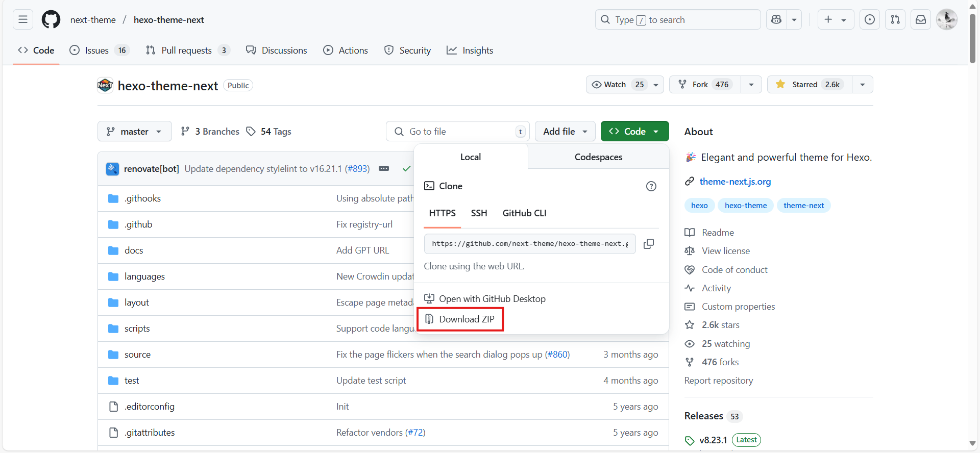Go to GitHub homepage via Octocat logo
The height and width of the screenshot is (453, 980).
[51, 20]
